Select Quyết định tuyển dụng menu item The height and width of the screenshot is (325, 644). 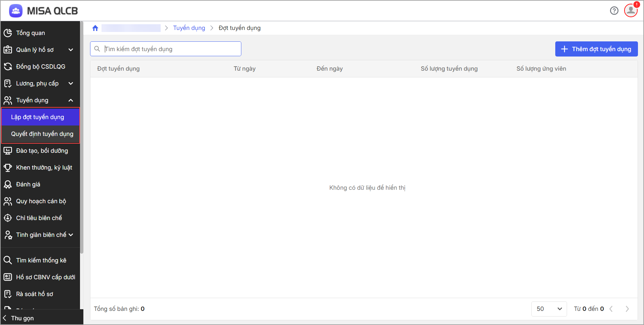pos(42,134)
